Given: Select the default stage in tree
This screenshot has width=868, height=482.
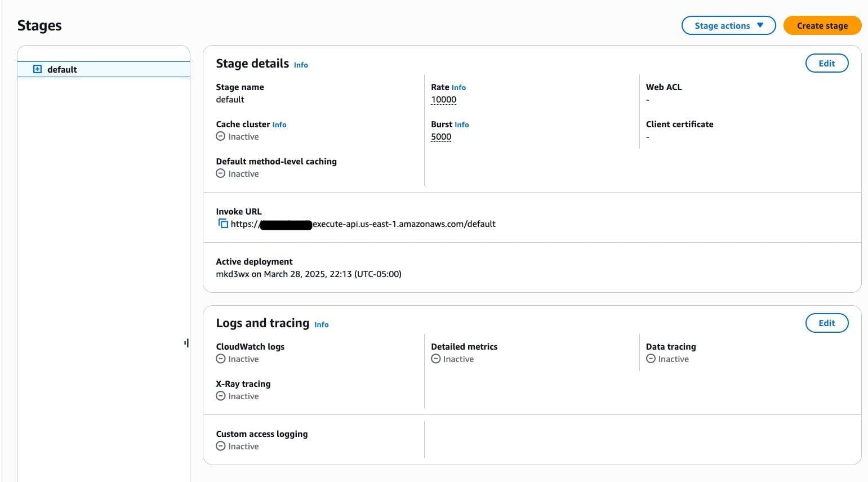Looking at the screenshot, I should click(62, 69).
